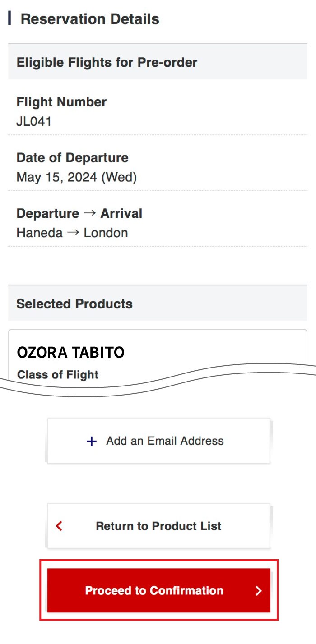Image resolution: width=316 pixels, height=644 pixels.
Task: Select the flight number JL041 text
Action: click(34, 121)
